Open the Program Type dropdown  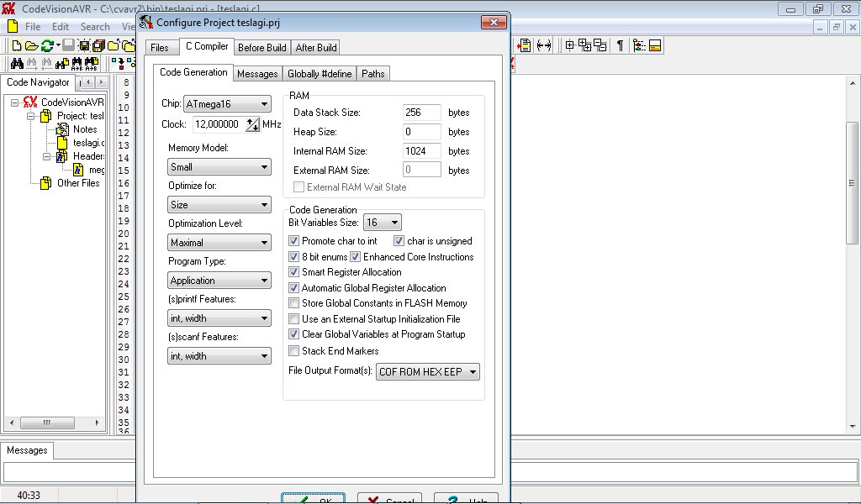click(x=219, y=281)
